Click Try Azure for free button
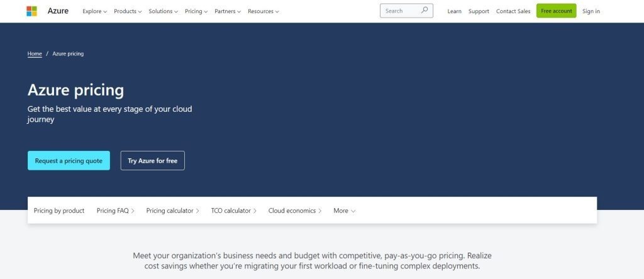The width and height of the screenshot is (644, 279). click(152, 161)
